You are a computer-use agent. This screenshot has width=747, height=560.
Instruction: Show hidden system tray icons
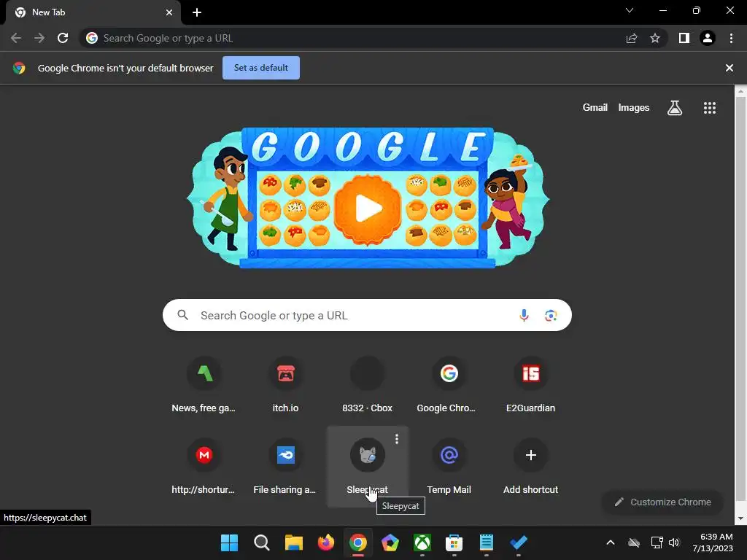(611, 542)
